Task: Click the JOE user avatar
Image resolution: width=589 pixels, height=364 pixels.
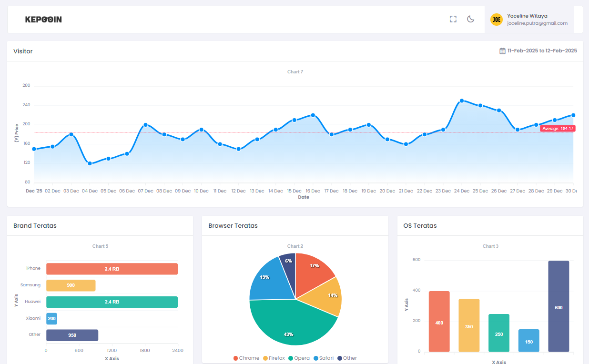Action: pyautogui.click(x=497, y=20)
